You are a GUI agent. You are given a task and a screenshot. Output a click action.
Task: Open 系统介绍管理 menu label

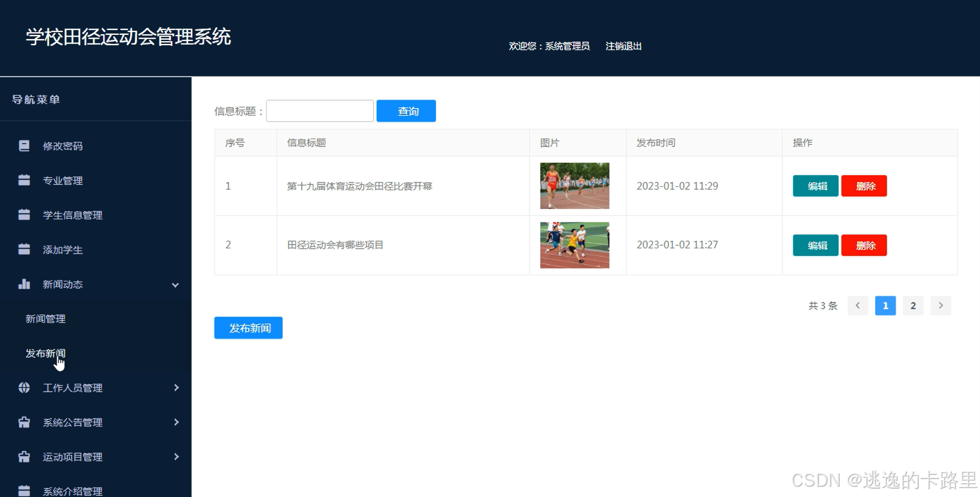tap(73, 491)
